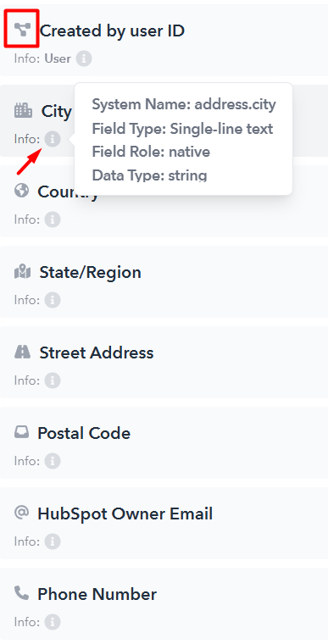Open info icon for Created by user ID
The width and height of the screenshot is (328, 644).
pyautogui.click(x=84, y=58)
